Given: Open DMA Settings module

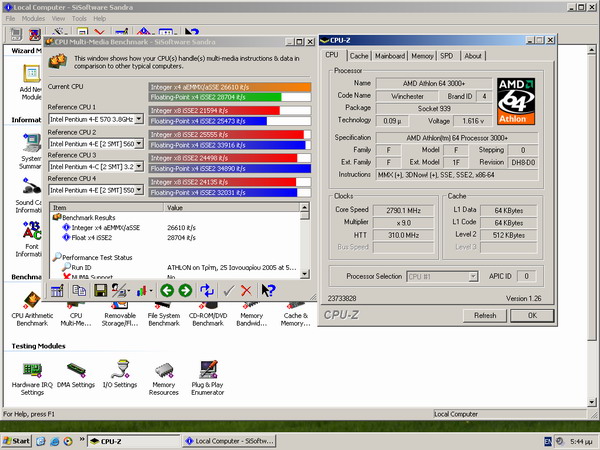Looking at the screenshot, I should pos(76,375).
